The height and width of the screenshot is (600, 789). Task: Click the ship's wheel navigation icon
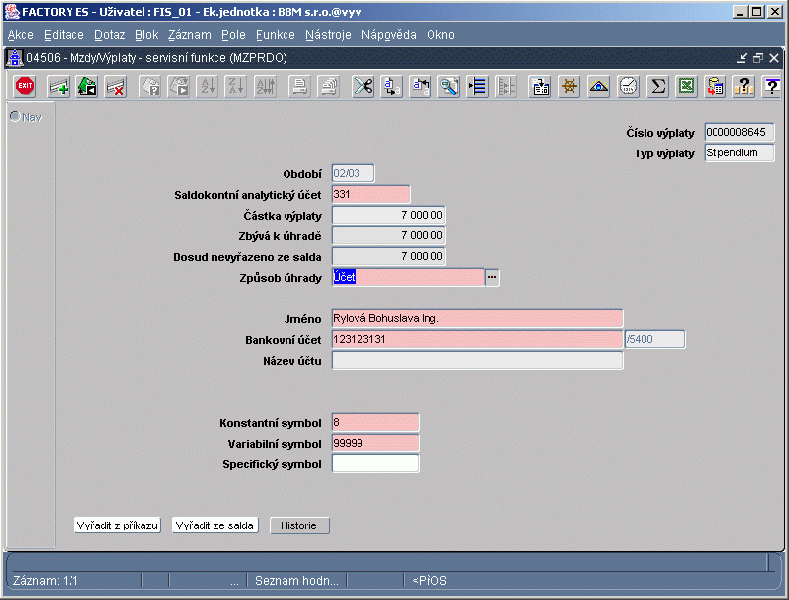tap(570, 86)
